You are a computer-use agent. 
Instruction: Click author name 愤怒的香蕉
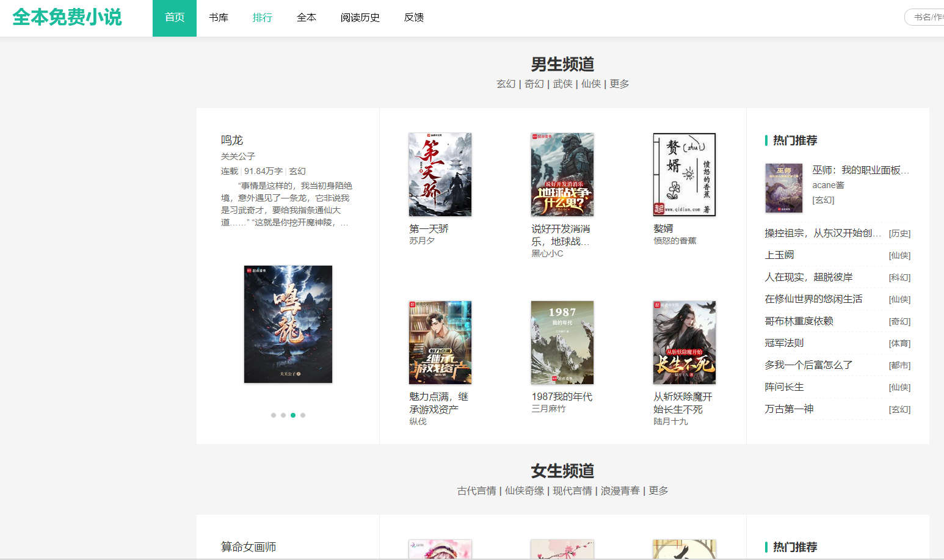point(675,241)
